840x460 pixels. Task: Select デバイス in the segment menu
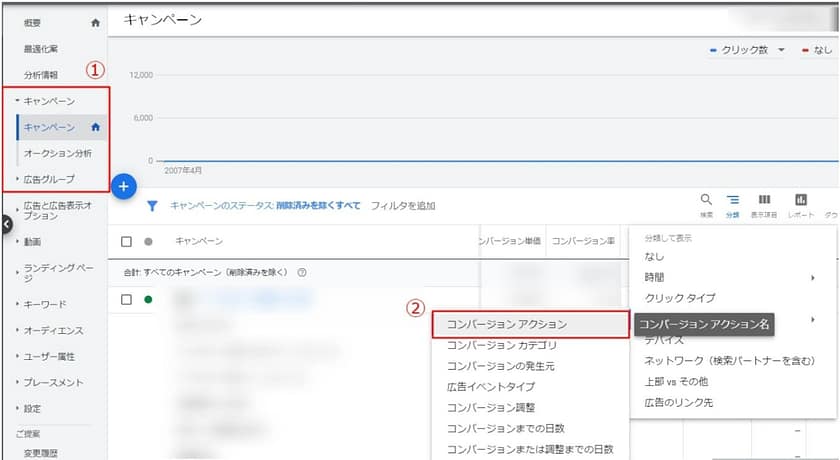(x=664, y=340)
